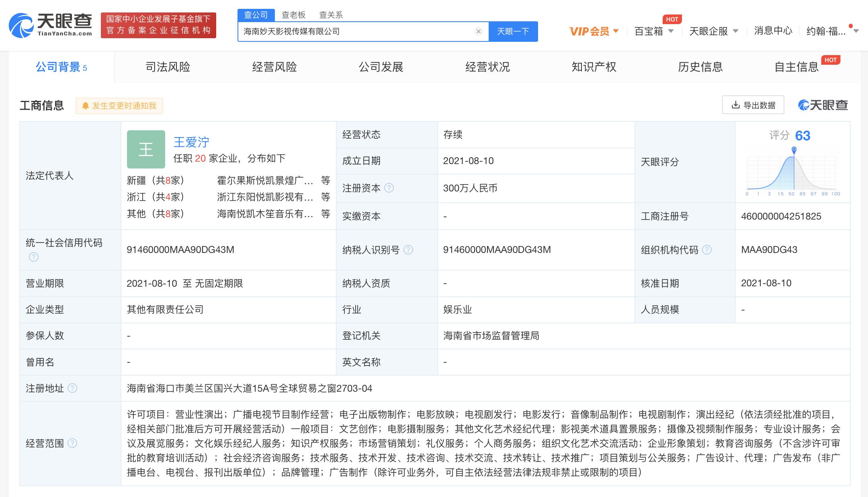Click the bell icon in notification button

(x=85, y=106)
